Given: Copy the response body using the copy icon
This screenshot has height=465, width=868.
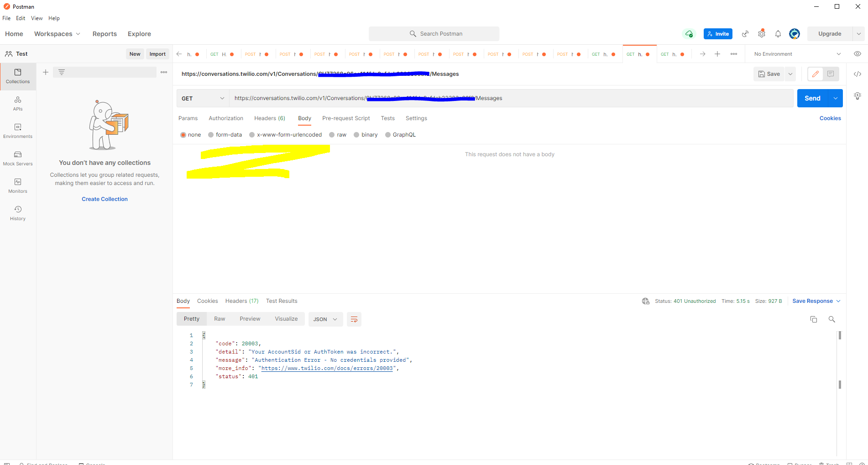Looking at the screenshot, I should click(814, 319).
